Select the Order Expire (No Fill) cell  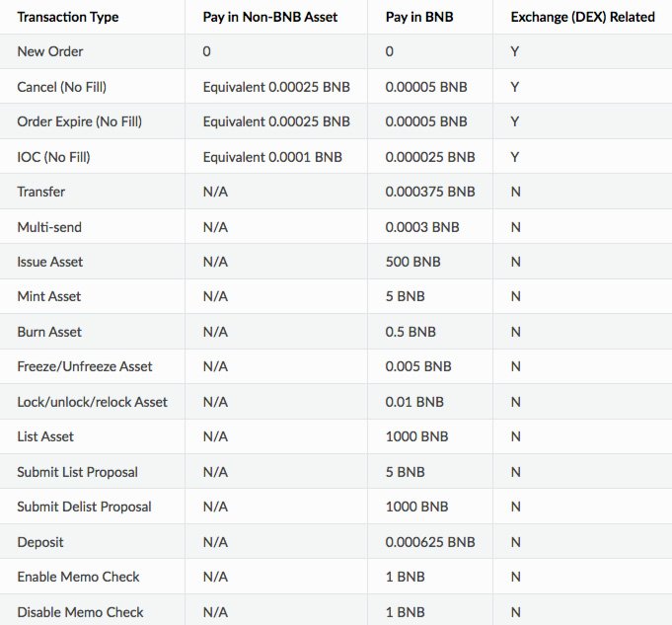pyautogui.click(x=79, y=121)
